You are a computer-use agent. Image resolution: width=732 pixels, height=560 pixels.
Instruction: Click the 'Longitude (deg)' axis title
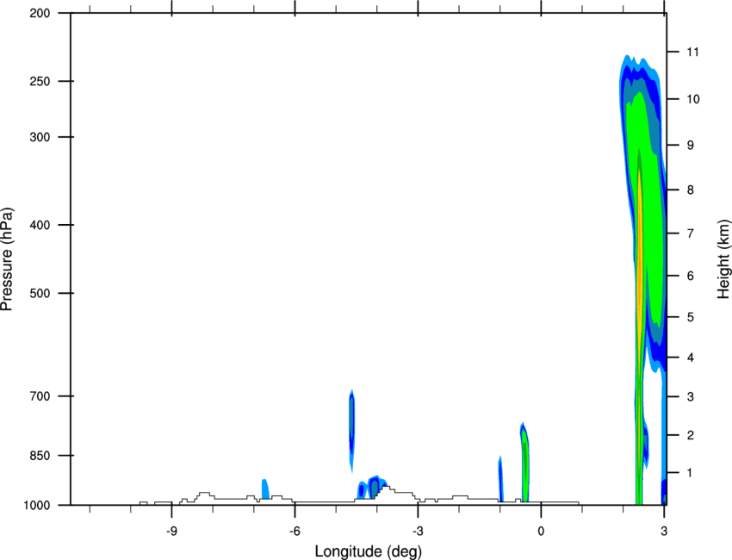tap(369, 551)
